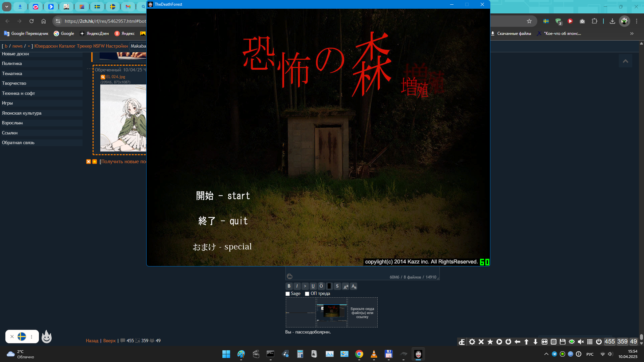Toggle the Dollchan power button icon
Viewport: 644px width, 362px height.
point(599,342)
